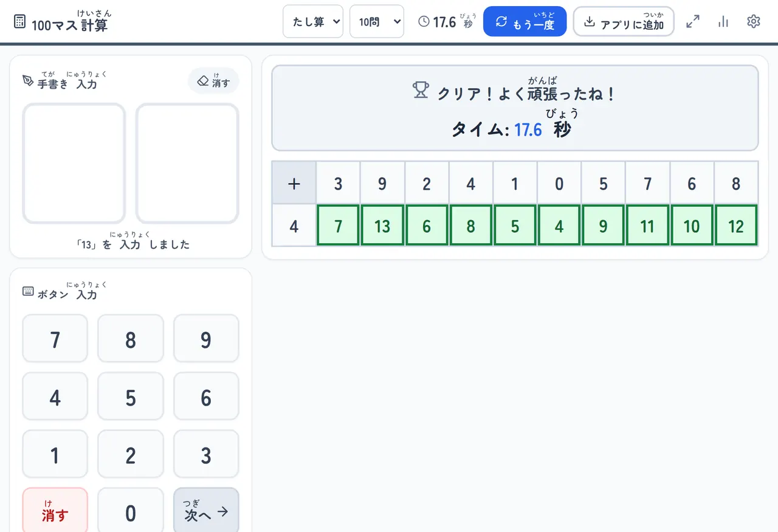
Task: Click the red 消す keypad button
Action: tap(55, 512)
